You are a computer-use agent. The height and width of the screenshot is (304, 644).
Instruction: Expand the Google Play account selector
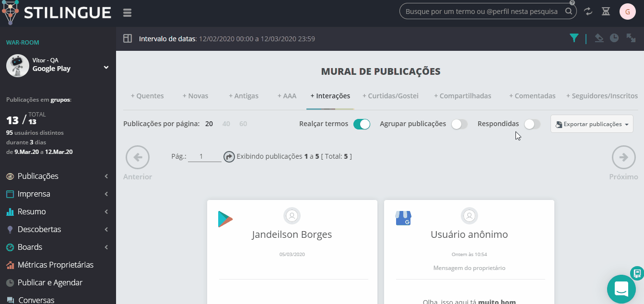click(106, 68)
